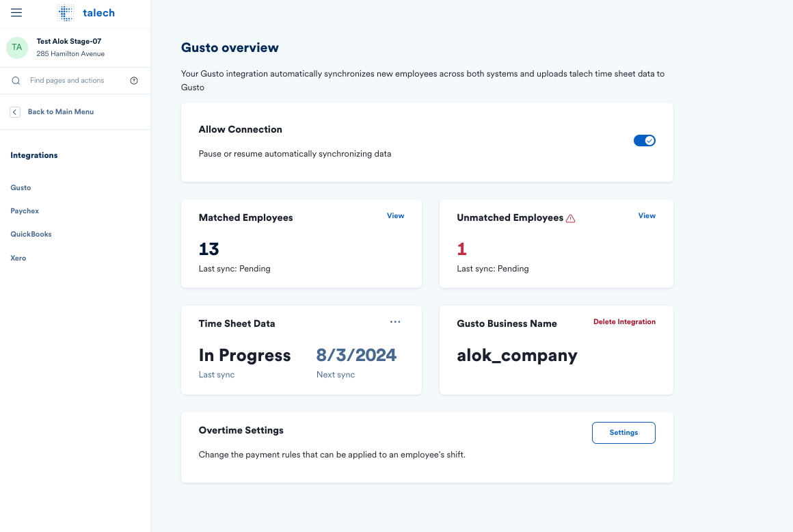
Task: Click the alok_company business name
Action: click(517, 356)
